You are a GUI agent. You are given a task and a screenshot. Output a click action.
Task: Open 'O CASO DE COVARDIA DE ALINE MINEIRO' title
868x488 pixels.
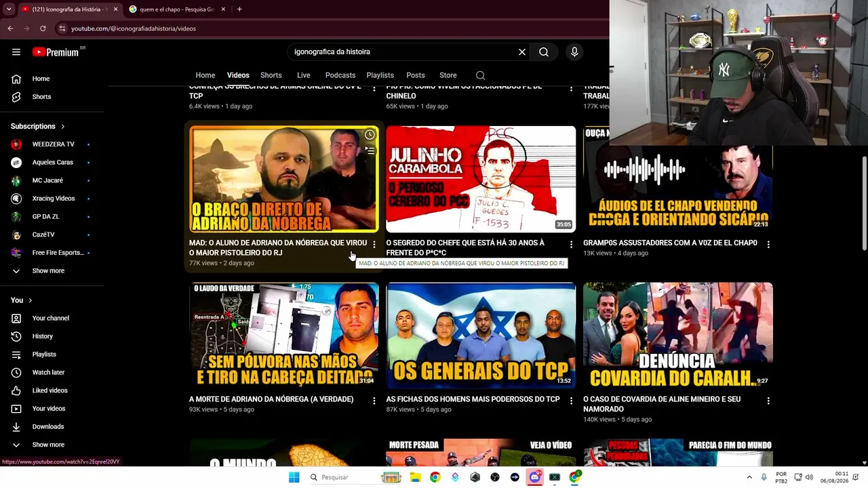pyautogui.click(x=662, y=404)
